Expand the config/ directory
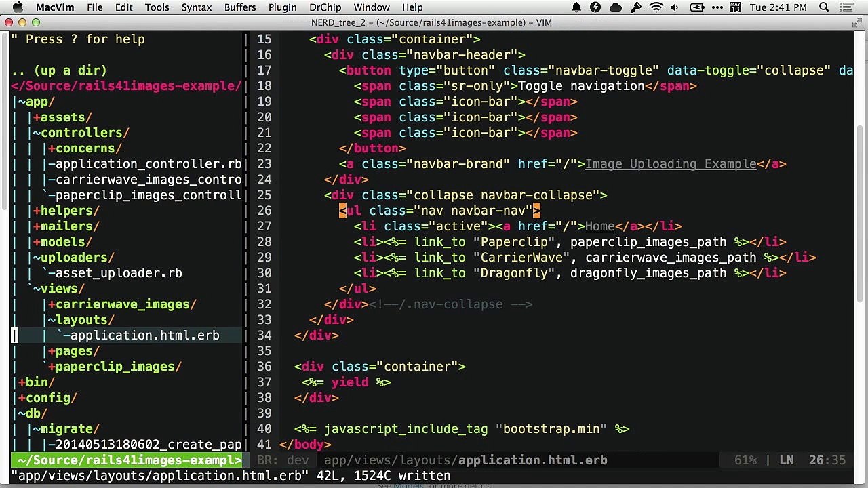Image resolution: width=868 pixels, height=488 pixels. 47,398
